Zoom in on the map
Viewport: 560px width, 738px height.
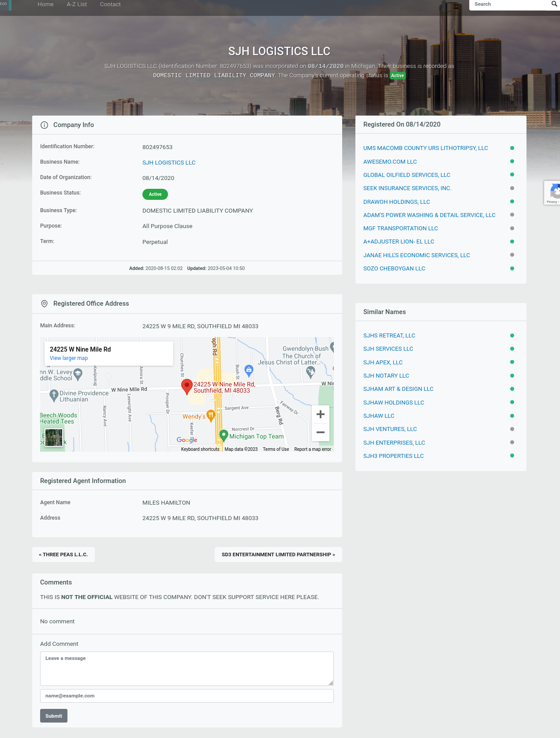pyautogui.click(x=321, y=414)
